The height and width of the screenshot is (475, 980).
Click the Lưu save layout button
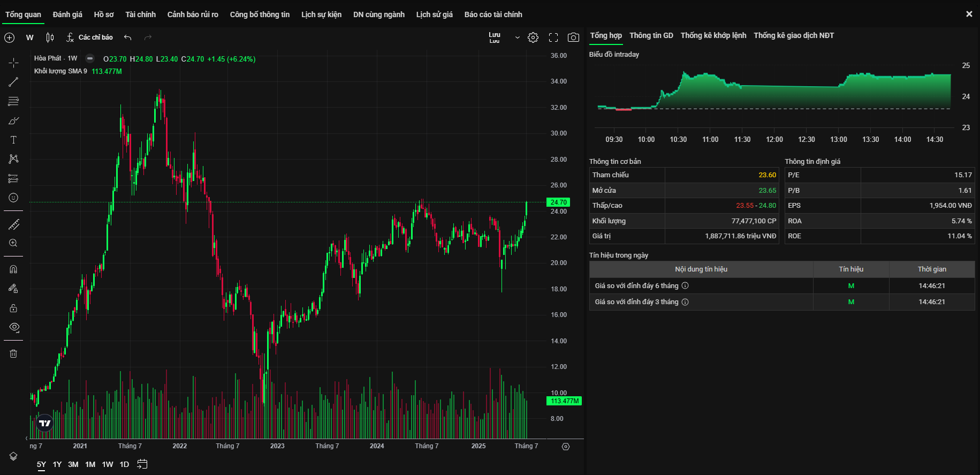coord(495,37)
